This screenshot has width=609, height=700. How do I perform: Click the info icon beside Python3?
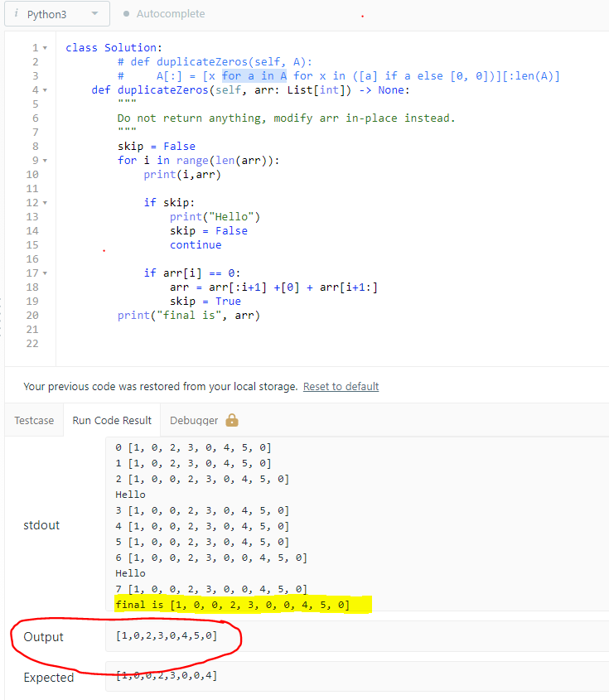(x=16, y=14)
